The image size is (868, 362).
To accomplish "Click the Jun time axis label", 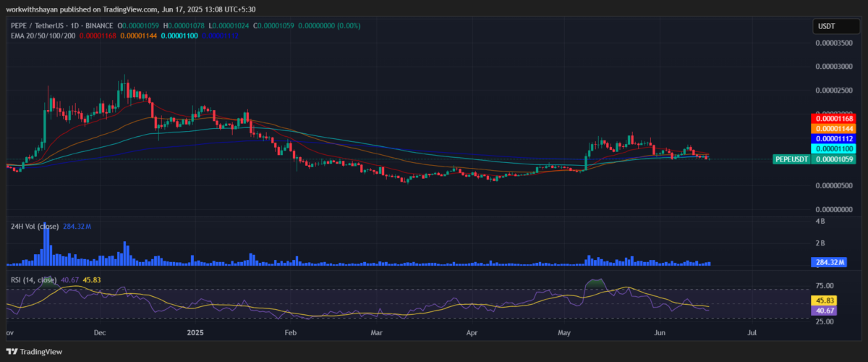I will 659,332.
